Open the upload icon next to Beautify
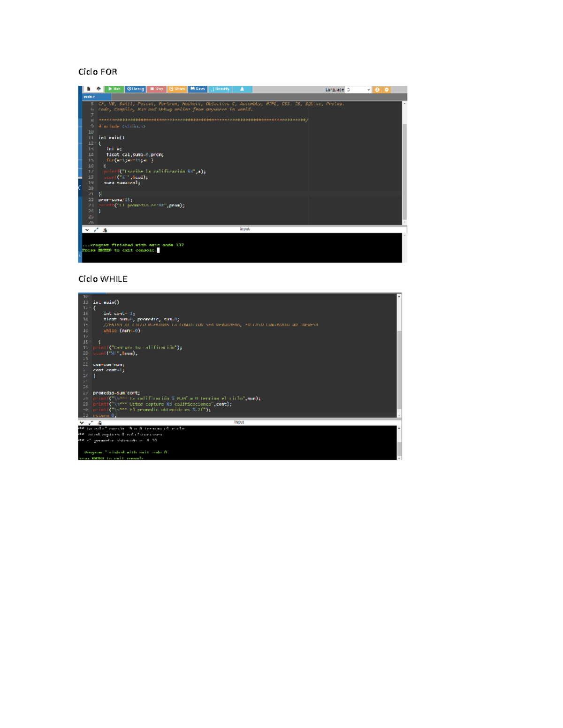 (x=243, y=89)
